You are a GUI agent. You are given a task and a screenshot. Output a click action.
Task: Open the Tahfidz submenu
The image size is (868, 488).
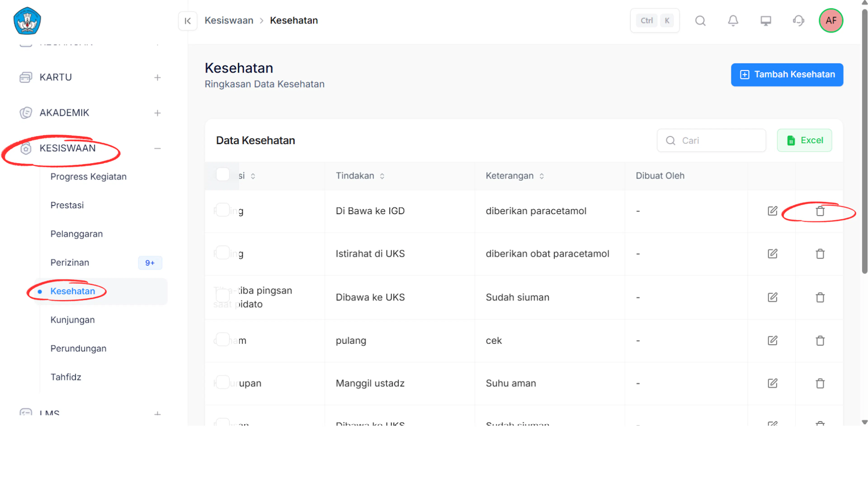pos(66,377)
